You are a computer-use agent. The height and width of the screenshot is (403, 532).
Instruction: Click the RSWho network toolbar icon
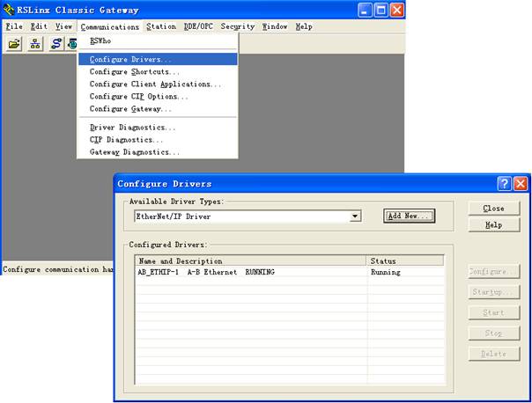pyautogui.click(x=35, y=44)
